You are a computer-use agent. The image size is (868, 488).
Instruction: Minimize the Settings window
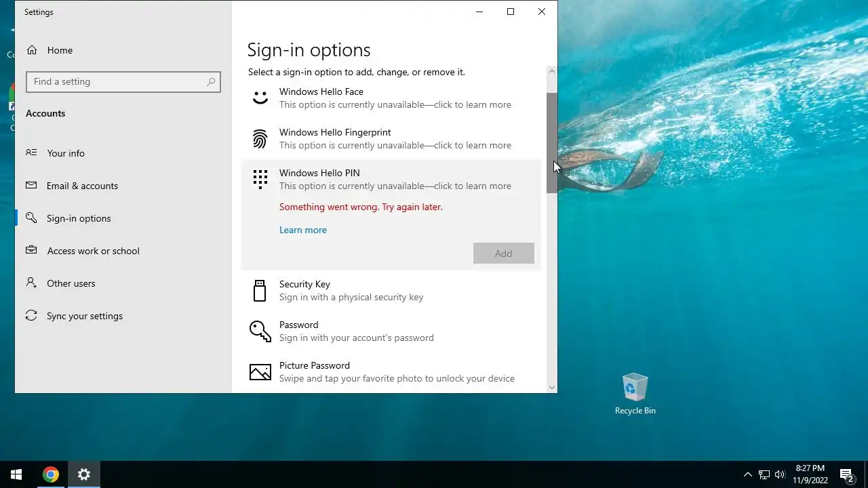[479, 12]
